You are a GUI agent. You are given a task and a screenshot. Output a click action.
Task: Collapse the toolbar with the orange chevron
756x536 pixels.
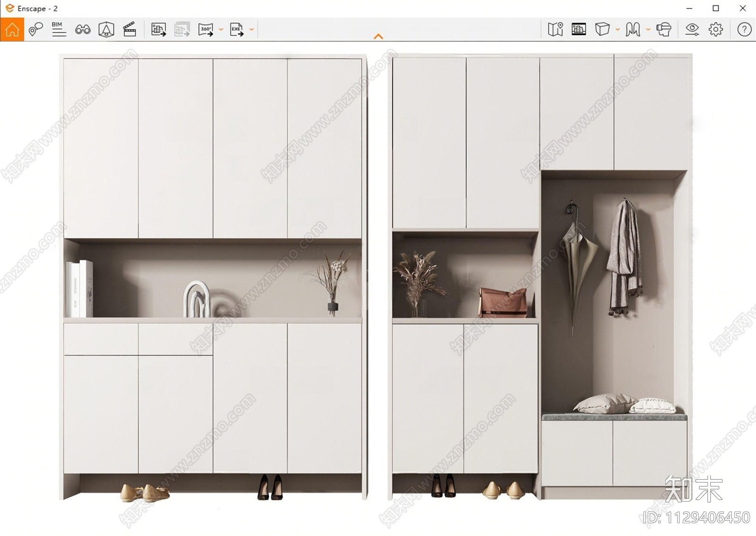click(378, 36)
